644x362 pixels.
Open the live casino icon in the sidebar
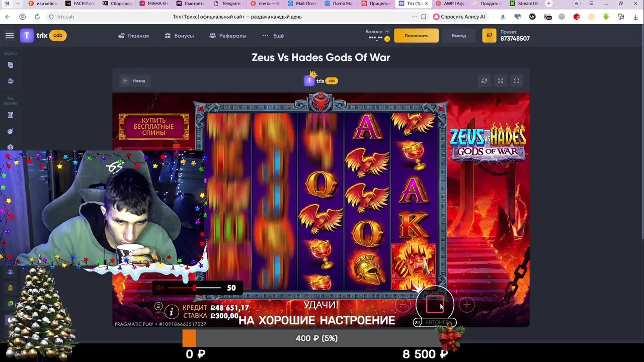click(x=10, y=81)
